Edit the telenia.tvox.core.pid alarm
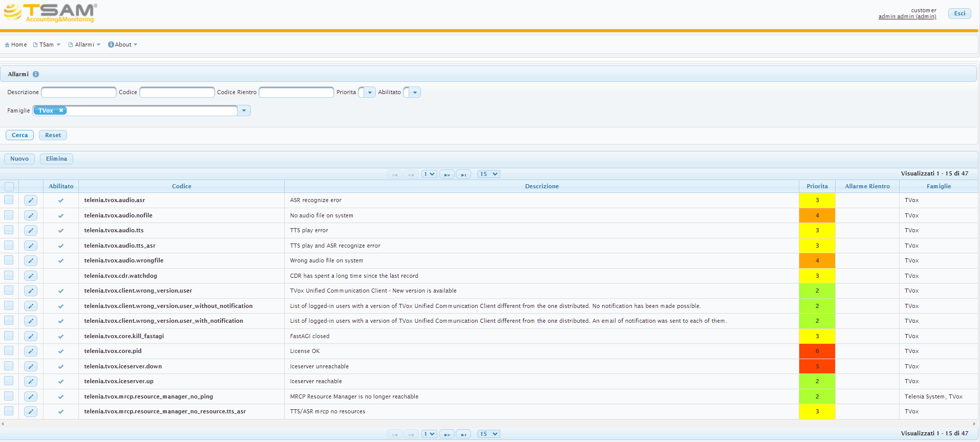 [x=31, y=351]
